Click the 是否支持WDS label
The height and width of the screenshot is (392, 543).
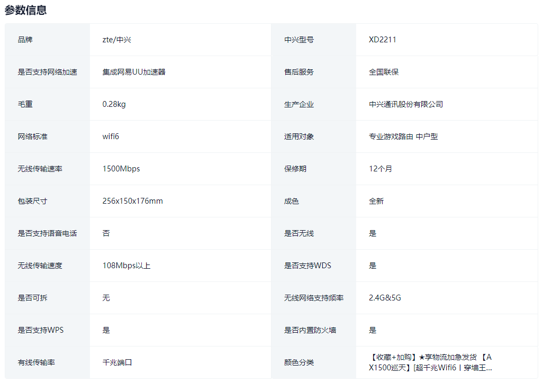pyautogui.click(x=307, y=266)
